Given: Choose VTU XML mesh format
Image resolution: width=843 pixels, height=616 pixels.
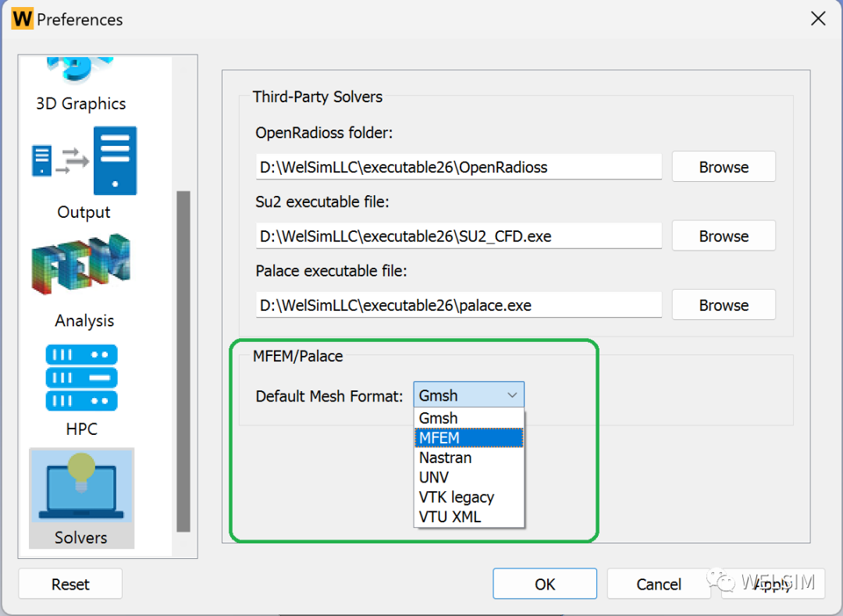Looking at the screenshot, I should (x=468, y=517).
